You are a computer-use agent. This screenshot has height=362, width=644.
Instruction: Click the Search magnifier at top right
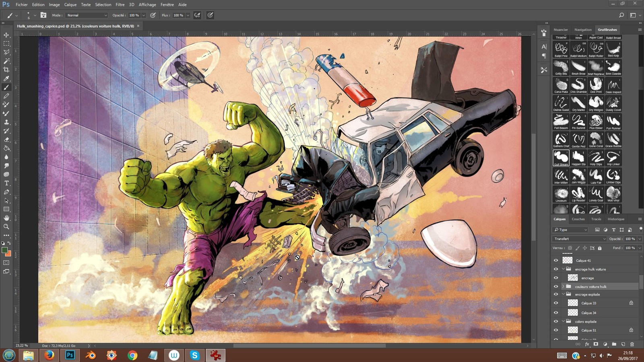[621, 15]
